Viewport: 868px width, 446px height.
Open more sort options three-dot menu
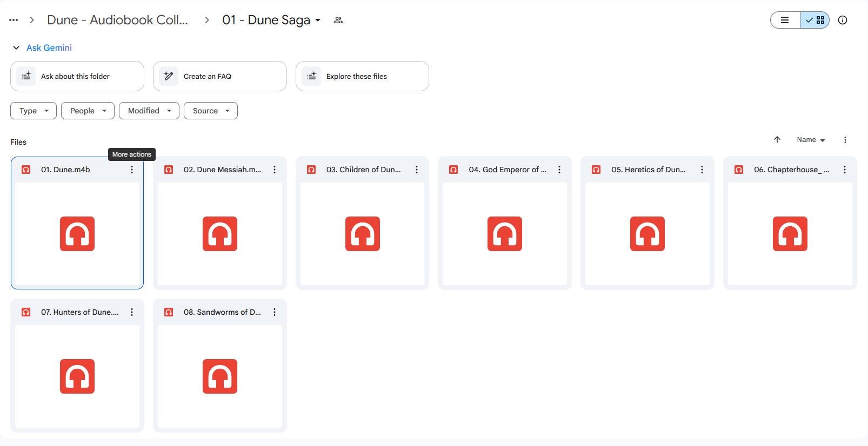tap(845, 140)
